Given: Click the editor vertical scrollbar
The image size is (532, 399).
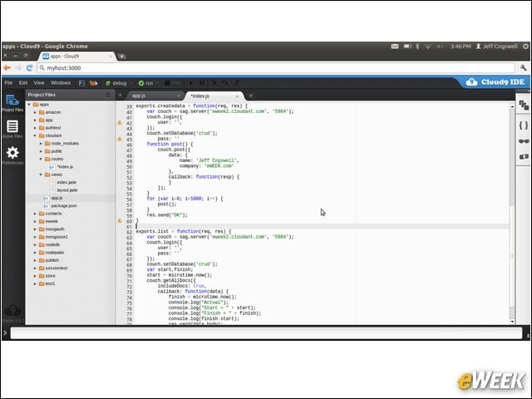Looking at the screenshot, I should click(512, 214).
